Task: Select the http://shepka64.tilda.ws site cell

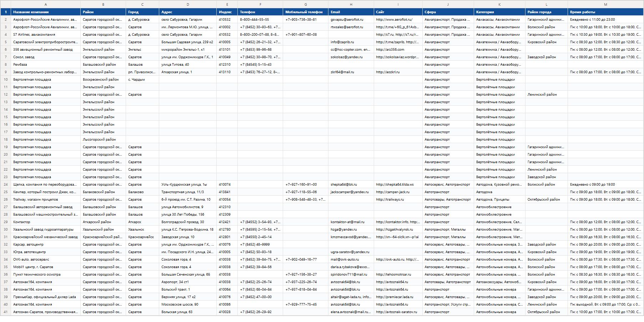Action: coord(398,185)
